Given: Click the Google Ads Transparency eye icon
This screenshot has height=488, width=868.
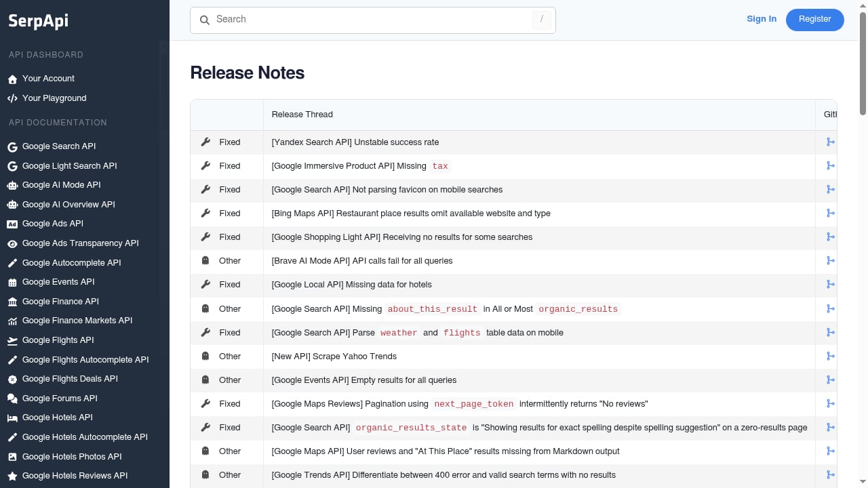Looking at the screenshot, I should click(x=12, y=244).
